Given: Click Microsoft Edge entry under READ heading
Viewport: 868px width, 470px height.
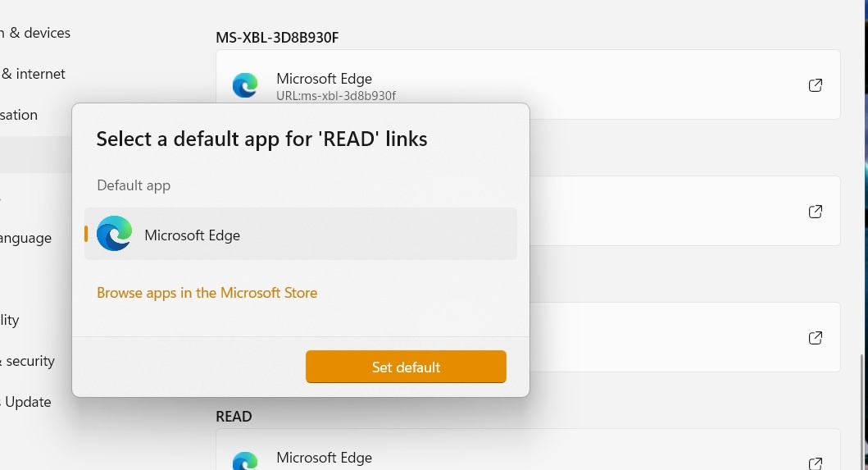Looking at the screenshot, I should point(528,449).
